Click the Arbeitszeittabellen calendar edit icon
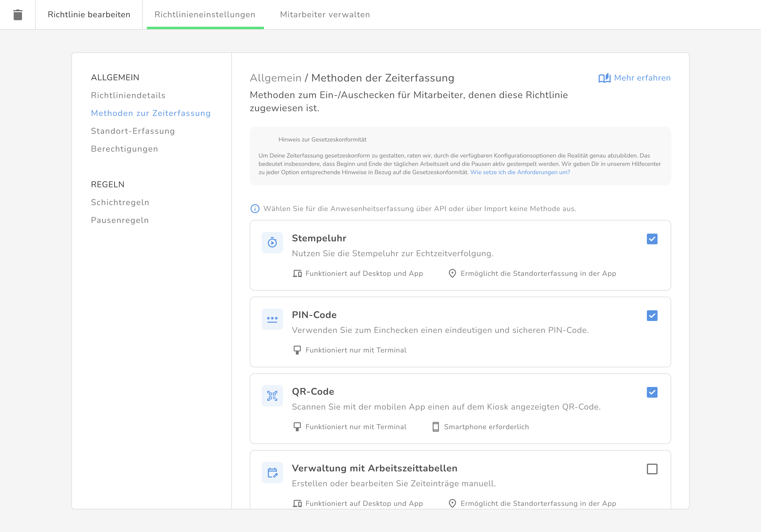This screenshot has height=532, width=761. [x=272, y=472]
